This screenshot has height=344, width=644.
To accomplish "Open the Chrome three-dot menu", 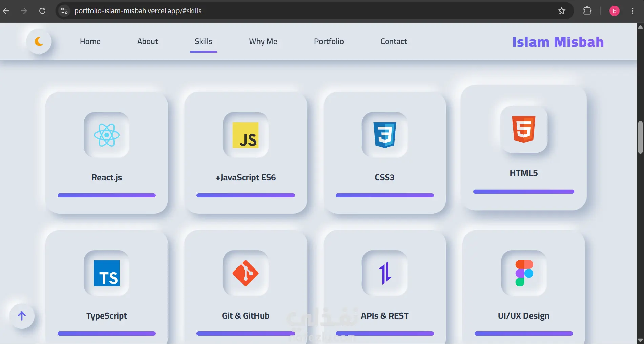I will [633, 11].
